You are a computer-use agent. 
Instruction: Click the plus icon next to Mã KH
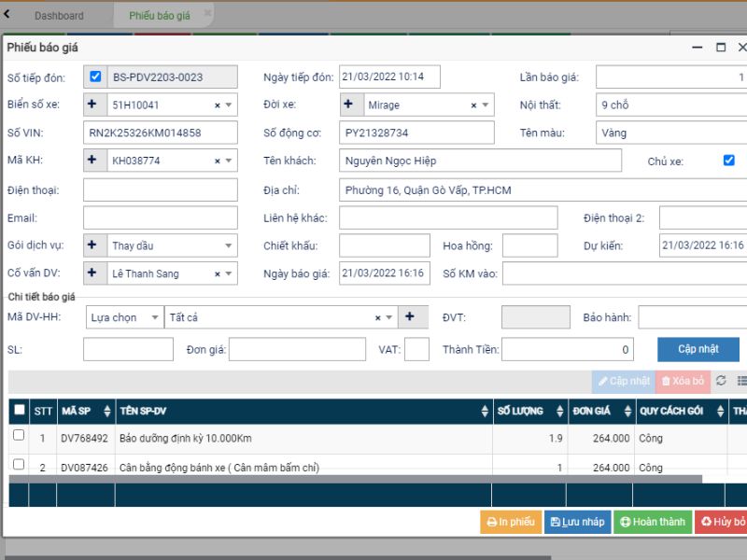pos(92,161)
